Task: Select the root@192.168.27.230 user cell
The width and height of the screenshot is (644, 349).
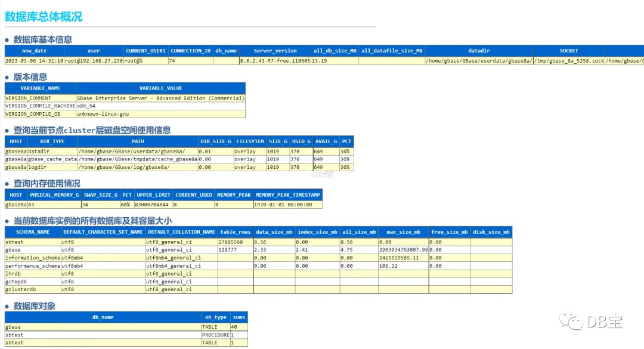Action: 94,61
